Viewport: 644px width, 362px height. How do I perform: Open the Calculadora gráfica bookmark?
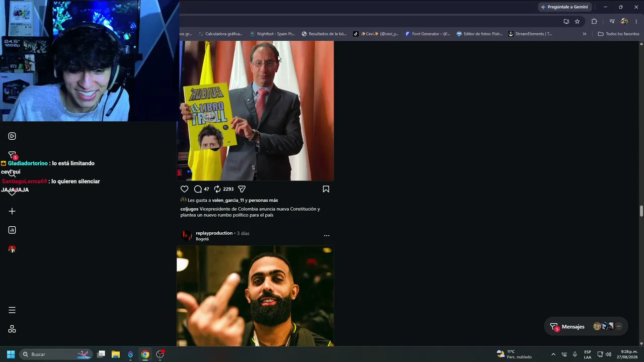(x=220, y=34)
